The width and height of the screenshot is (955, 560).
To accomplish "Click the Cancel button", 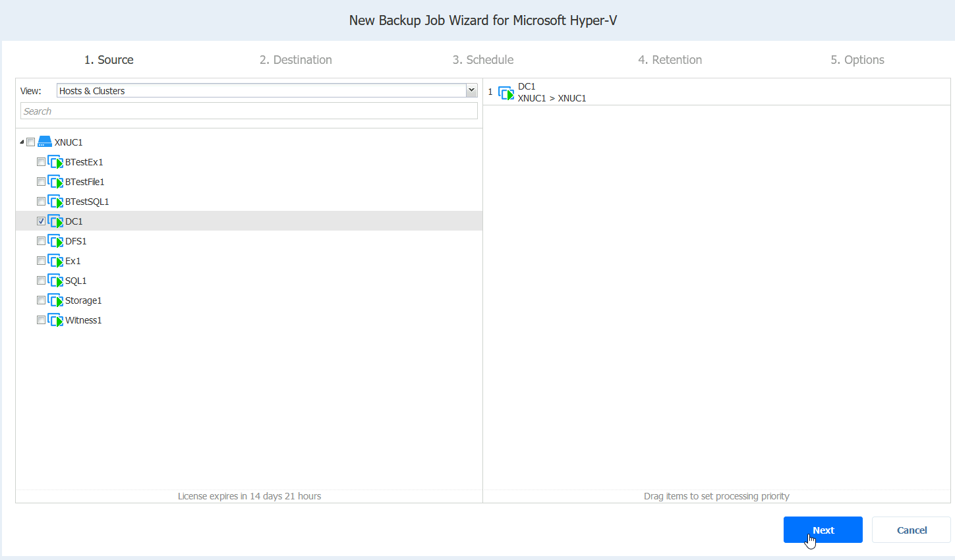I will (x=912, y=530).
